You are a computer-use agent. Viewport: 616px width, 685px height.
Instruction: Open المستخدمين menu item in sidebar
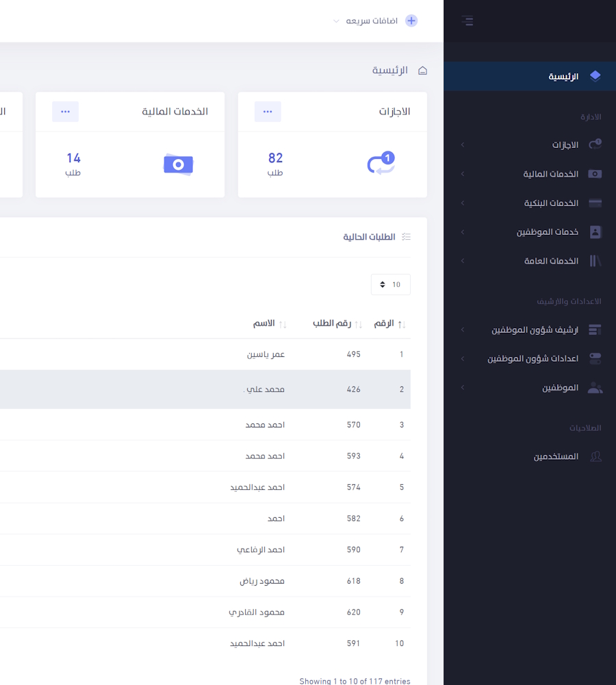556,456
